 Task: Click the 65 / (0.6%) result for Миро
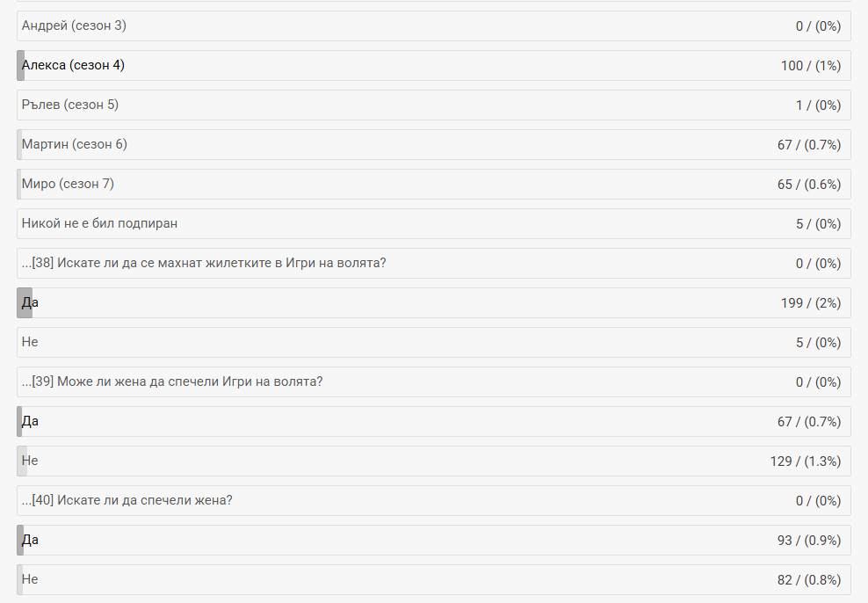coord(808,185)
